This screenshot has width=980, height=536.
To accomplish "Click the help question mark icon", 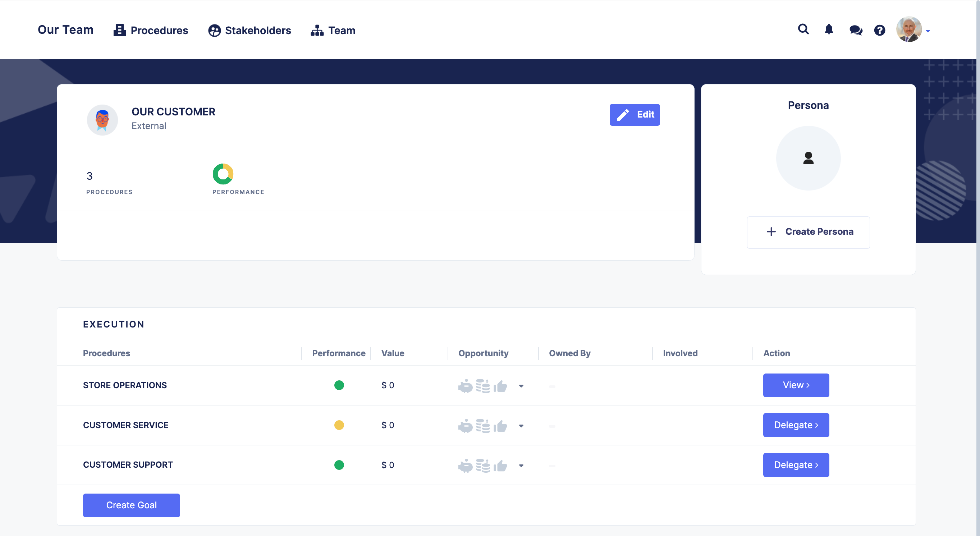I will [x=879, y=30].
